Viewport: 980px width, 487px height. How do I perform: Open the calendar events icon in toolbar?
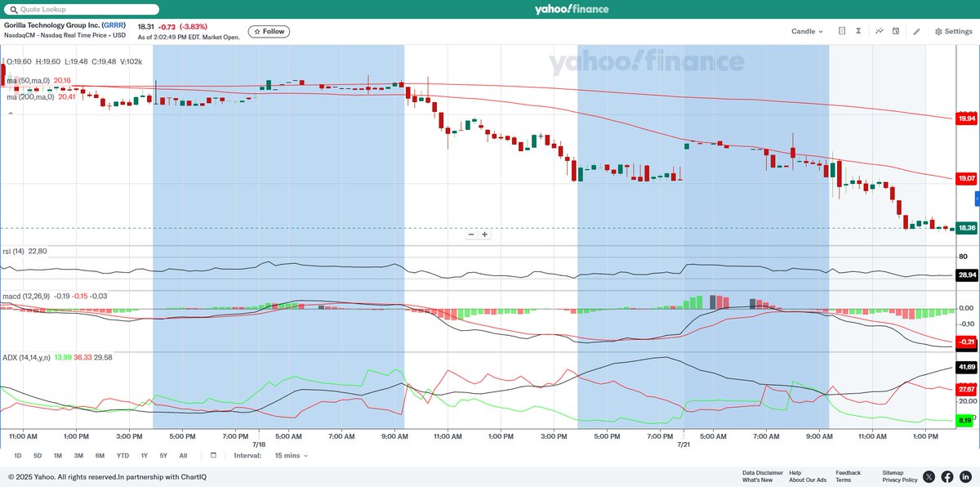(x=896, y=31)
